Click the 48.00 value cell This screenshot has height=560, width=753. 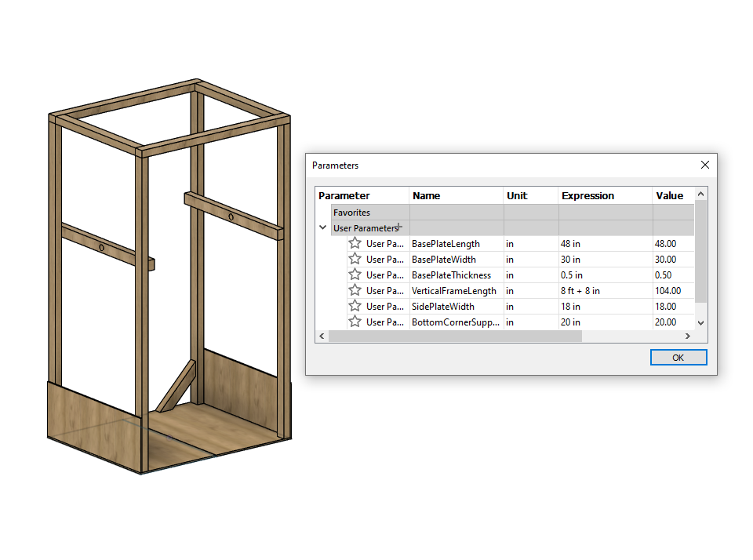coord(673,243)
